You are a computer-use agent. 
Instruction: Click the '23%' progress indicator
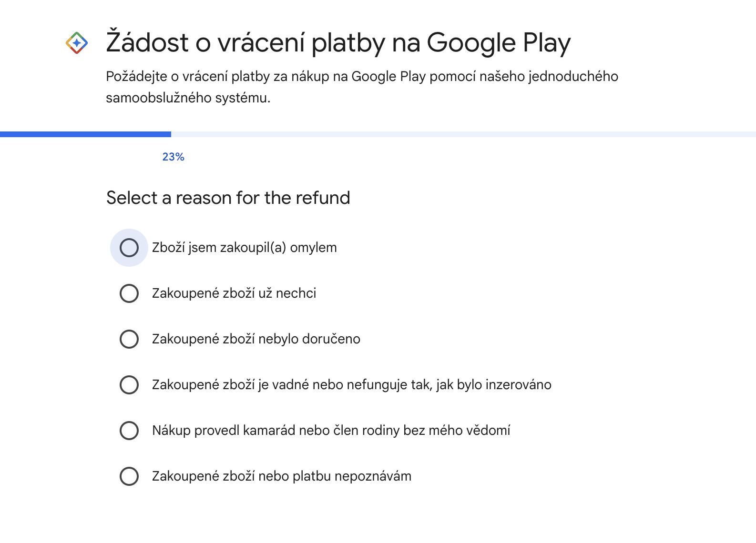point(174,156)
